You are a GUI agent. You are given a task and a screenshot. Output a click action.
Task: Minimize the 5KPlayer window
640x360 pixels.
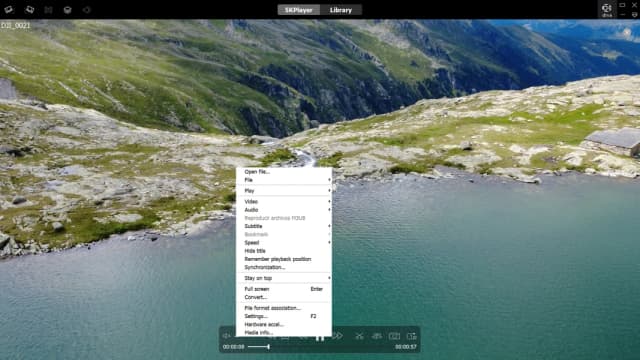622,14
